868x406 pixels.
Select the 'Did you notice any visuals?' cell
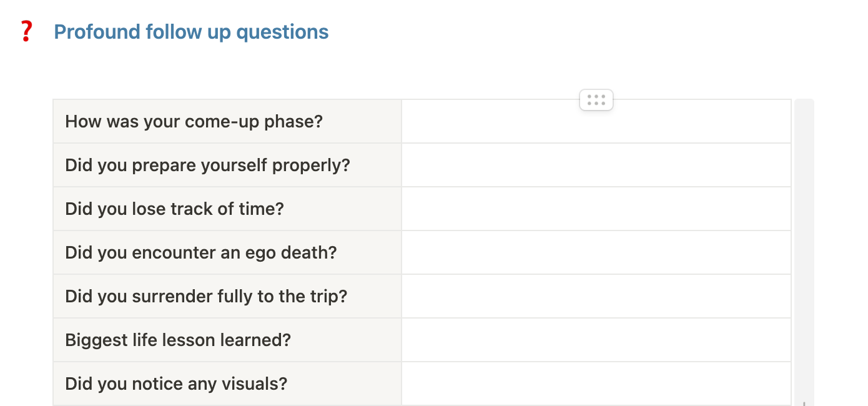click(227, 384)
